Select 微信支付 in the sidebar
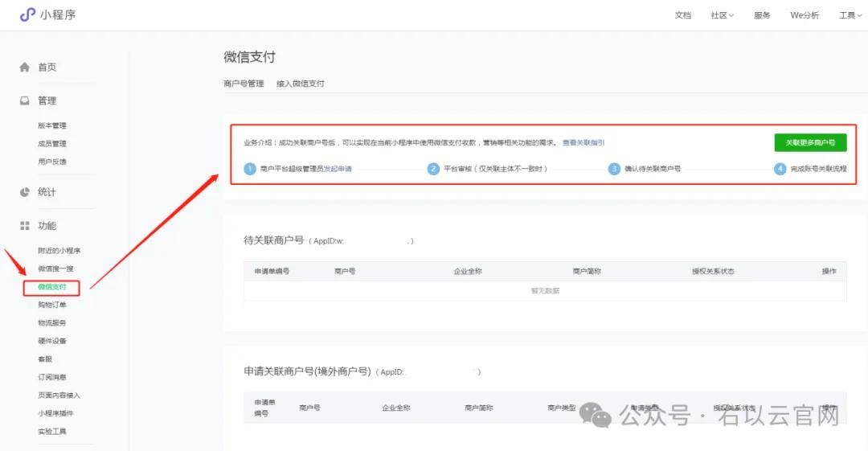The height and width of the screenshot is (451, 868). point(52,287)
